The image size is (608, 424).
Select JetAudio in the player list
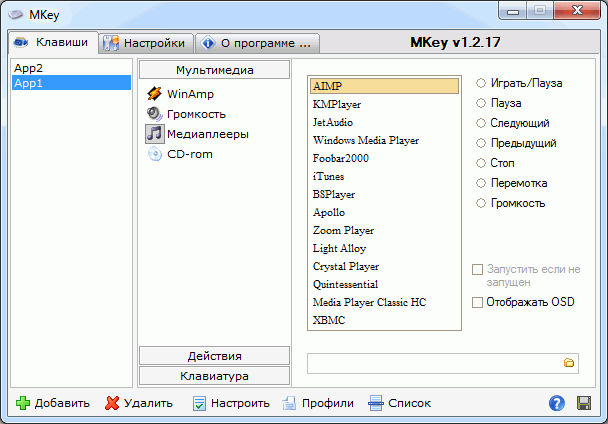coord(384,122)
